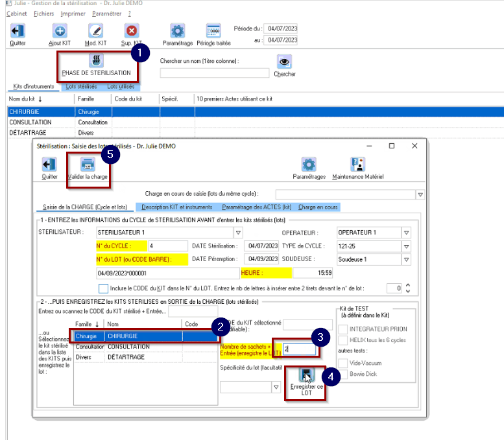Image resolution: width=504 pixels, height=440 pixels.
Task: Click the Enregistrer ce LOT save icon
Action: 306,375
